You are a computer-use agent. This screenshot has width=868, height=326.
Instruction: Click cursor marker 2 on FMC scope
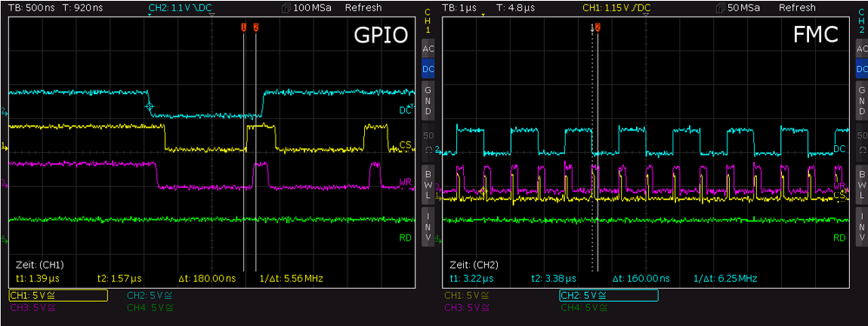tap(598, 28)
